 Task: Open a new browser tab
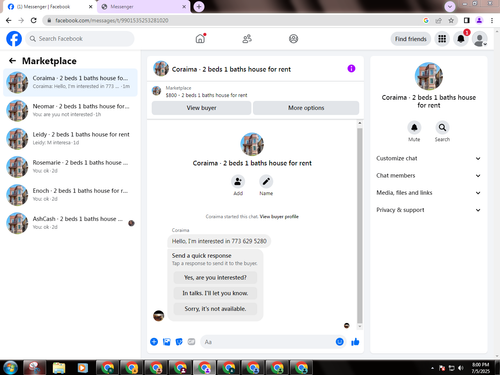click(199, 6)
